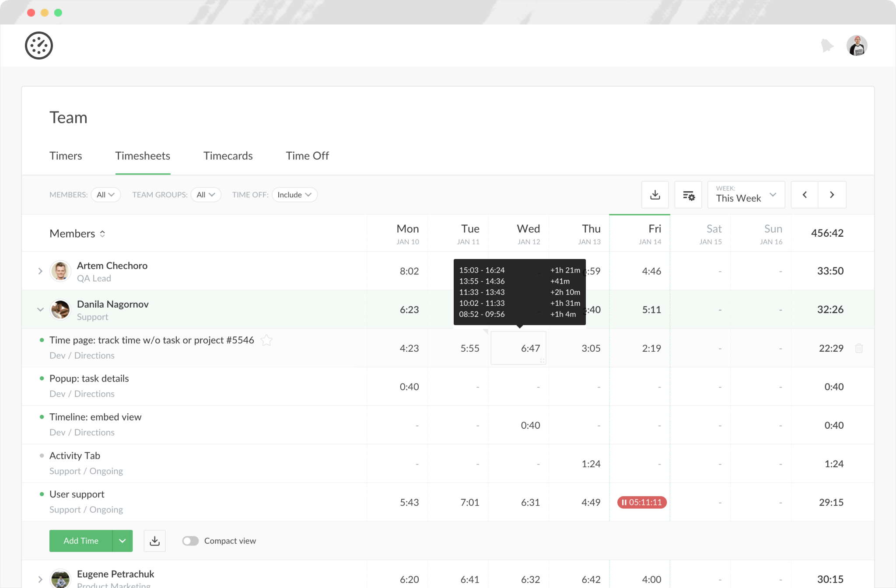Image resolution: width=896 pixels, height=588 pixels.
Task: Click the Everhour clock logo
Action: click(39, 45)
